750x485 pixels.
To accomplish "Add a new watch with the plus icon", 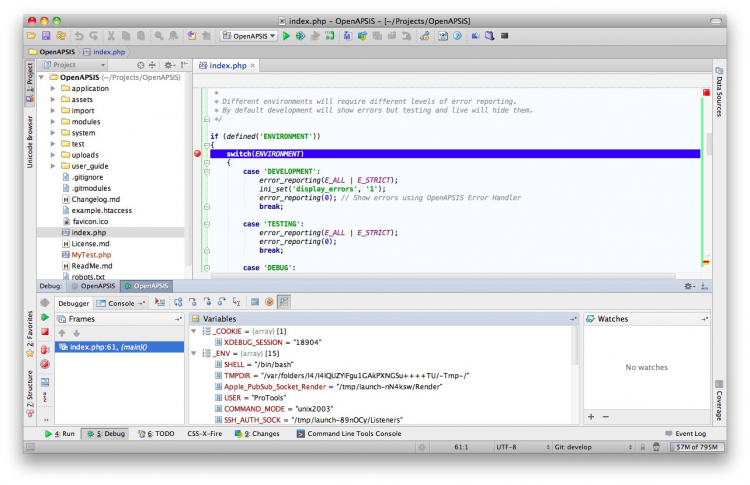I will coord(591,416).
